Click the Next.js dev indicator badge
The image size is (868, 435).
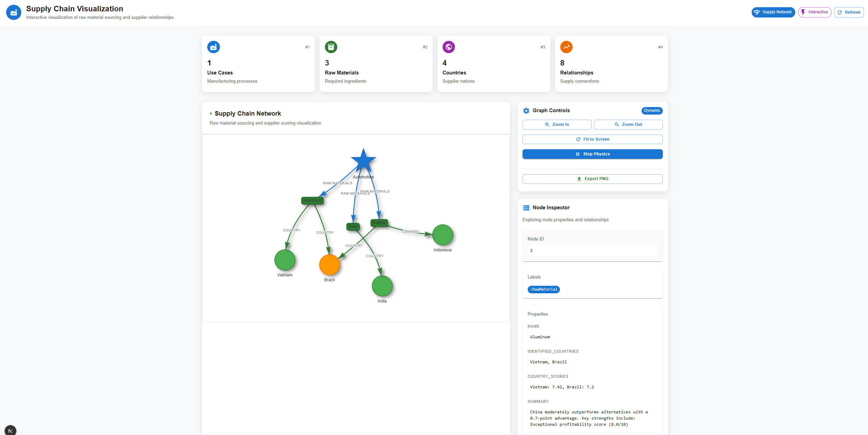(10, 430)
